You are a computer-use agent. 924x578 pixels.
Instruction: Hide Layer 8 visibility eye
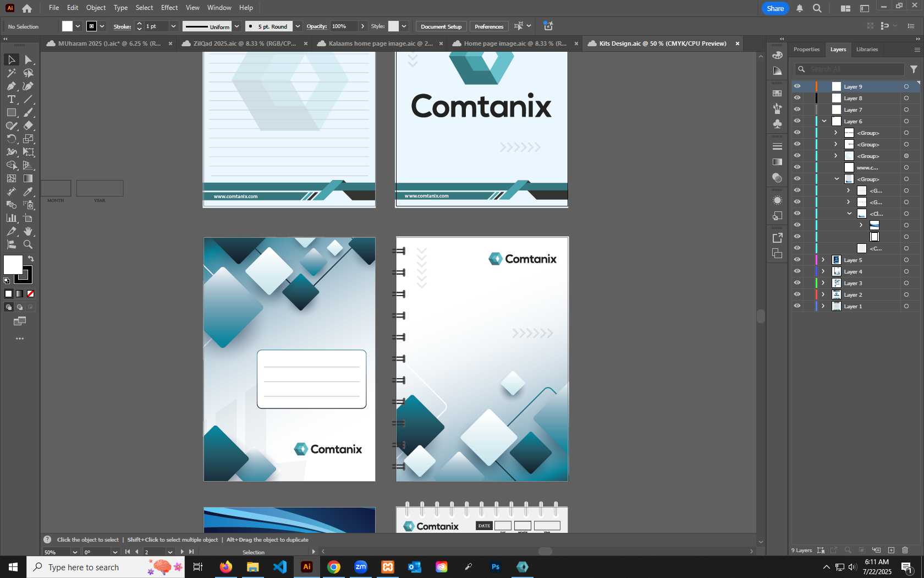pyautogui.click(x=797, y=98)
